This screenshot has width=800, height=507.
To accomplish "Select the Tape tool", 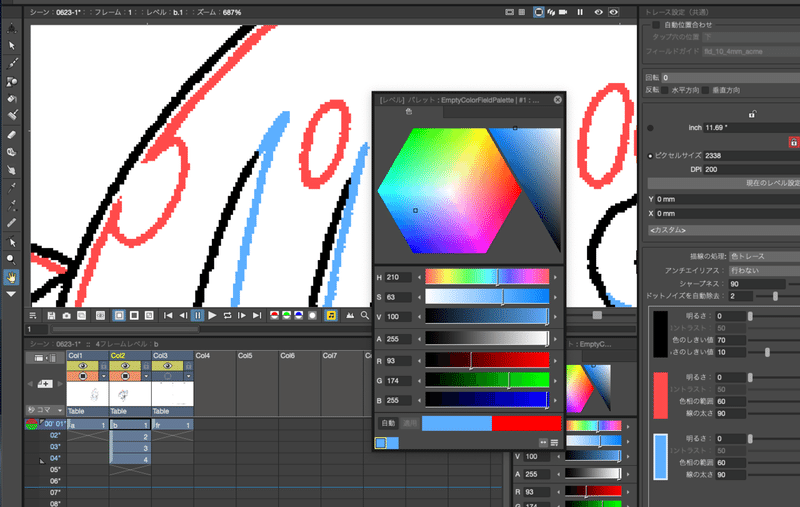I will tap(11, 153).
